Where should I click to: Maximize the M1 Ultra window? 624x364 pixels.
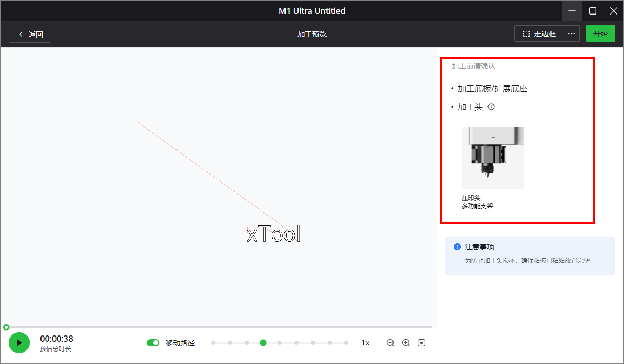click(x=593, y=11)
